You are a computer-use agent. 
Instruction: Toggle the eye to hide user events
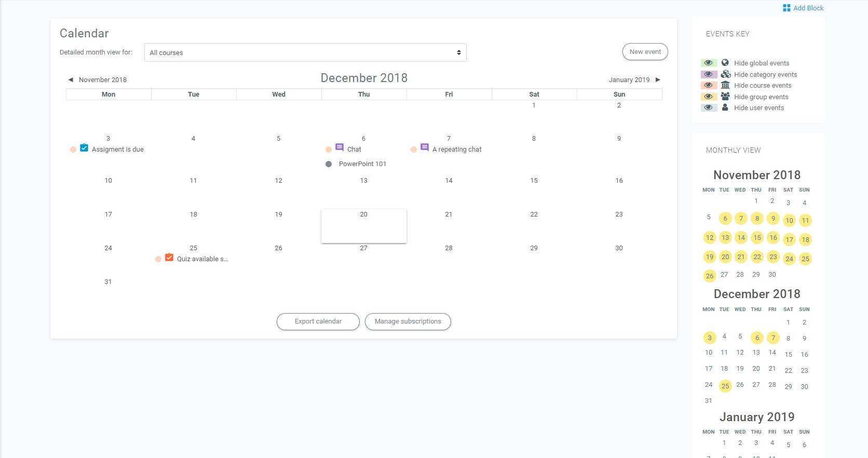point(709,108)
